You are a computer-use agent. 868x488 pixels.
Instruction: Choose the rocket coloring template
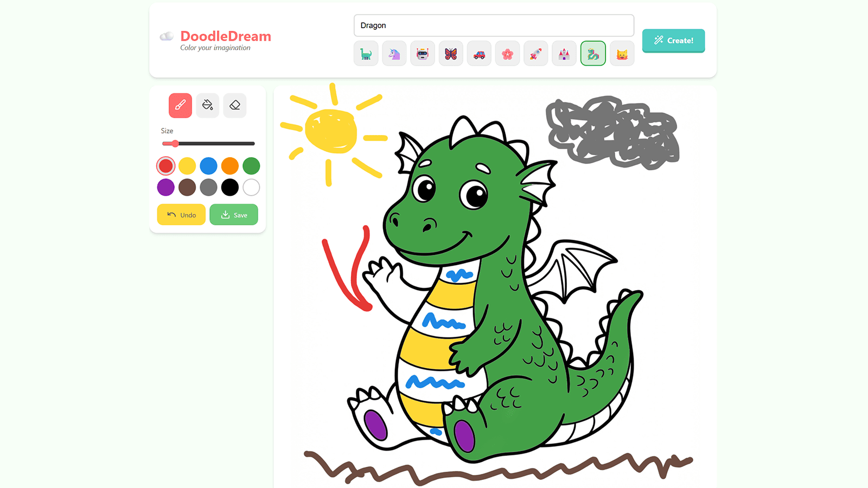pos(535,53)
